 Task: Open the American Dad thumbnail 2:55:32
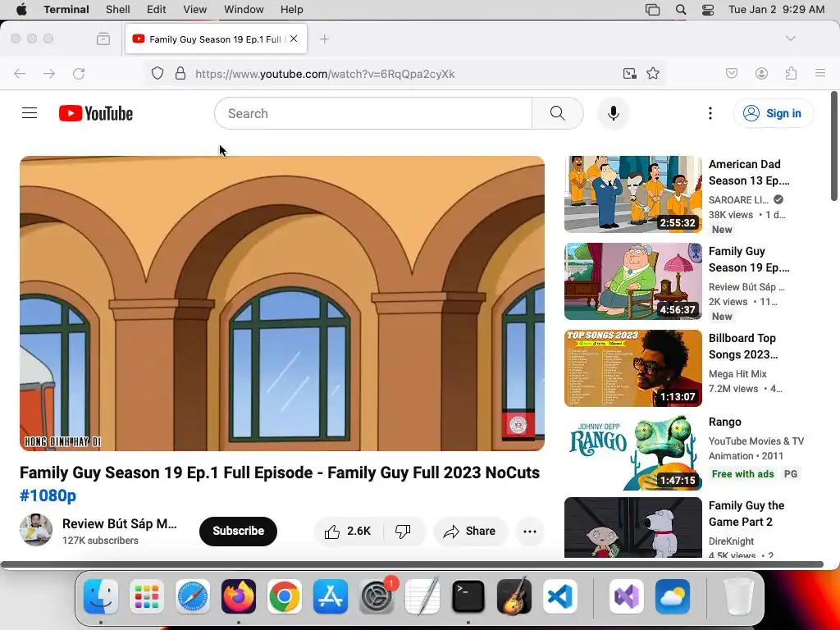point(633,194)
